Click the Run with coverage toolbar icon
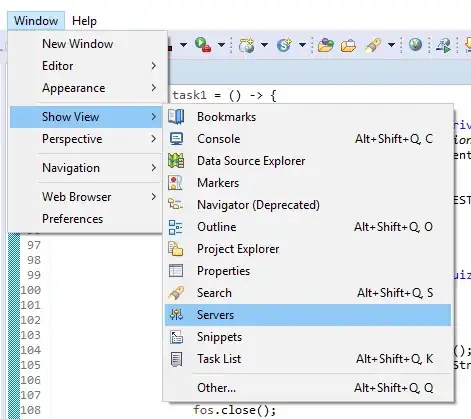The width and height of the screenshot is (471, 419). click(203, 45)
